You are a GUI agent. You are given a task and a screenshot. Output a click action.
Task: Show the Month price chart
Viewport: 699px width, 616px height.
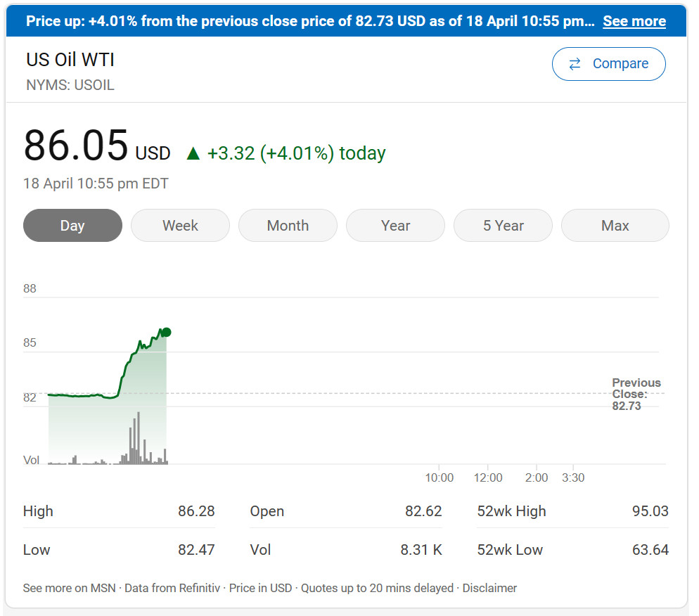pyautogui.click(x=288, y=226)
